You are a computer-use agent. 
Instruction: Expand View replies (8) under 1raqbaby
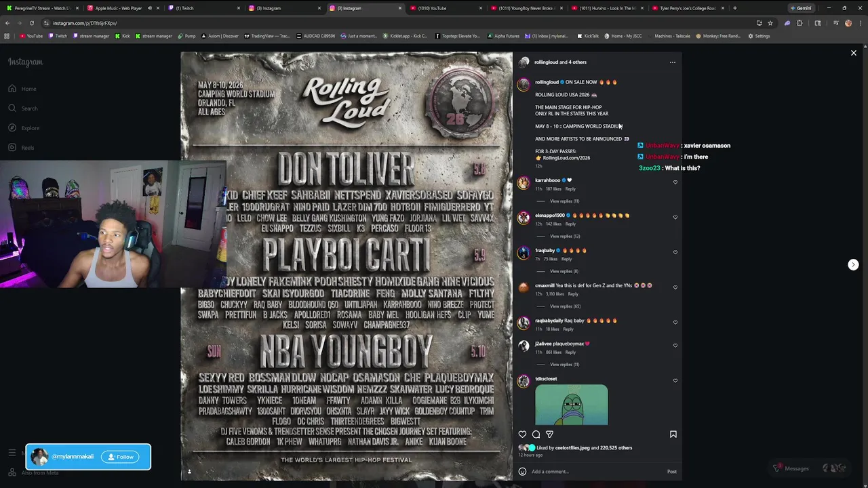[564, 271]
